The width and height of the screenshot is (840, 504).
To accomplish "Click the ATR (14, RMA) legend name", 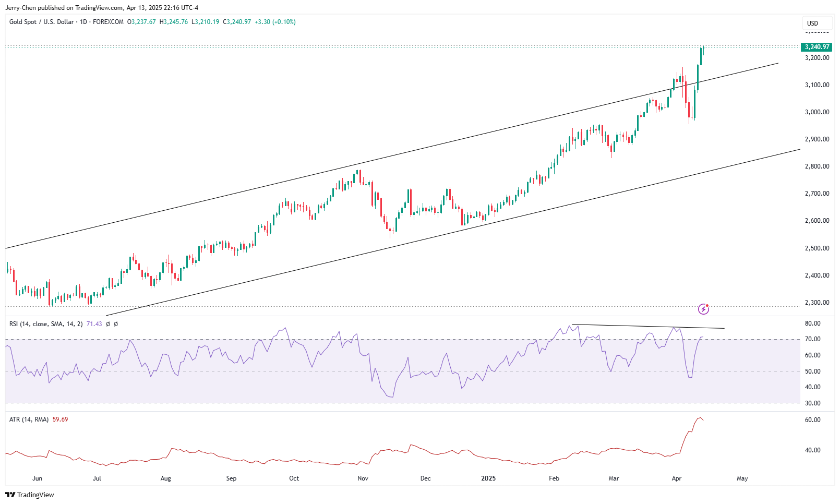I will 29,419.
